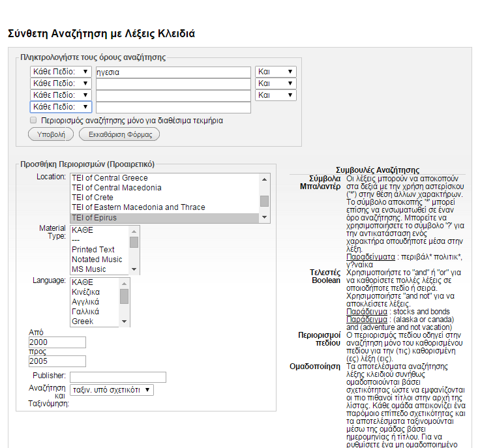Select MS Music material type
480x448 pixels.
tap(100, 269)
